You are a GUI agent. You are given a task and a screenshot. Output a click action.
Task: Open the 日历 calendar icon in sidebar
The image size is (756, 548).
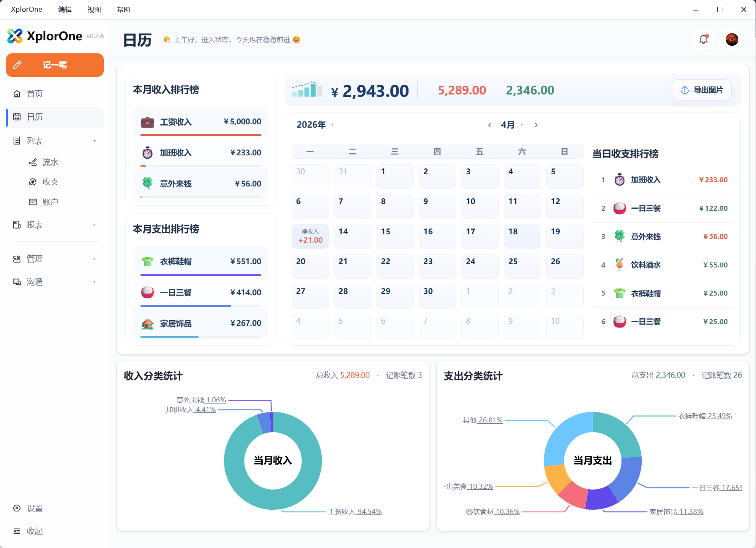[17, 117]
